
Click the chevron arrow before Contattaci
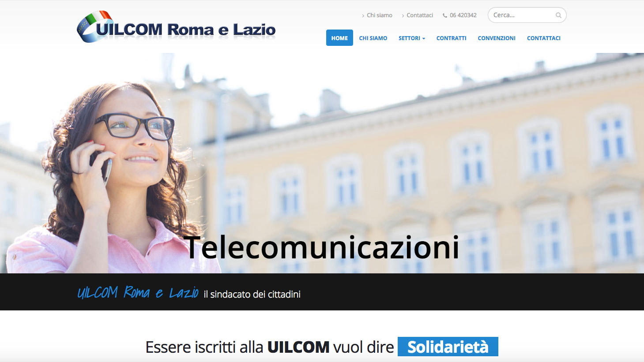click(x=403, y=15)
